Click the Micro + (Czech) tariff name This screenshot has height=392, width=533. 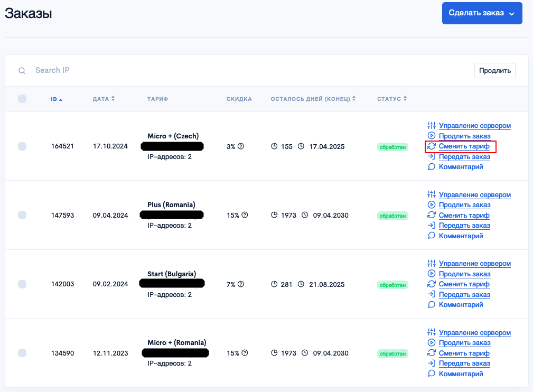tap(173, 136)
